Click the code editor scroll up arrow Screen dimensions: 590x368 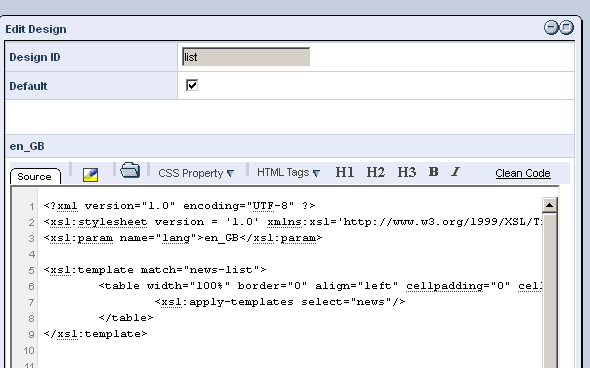[x=549, y=205]
